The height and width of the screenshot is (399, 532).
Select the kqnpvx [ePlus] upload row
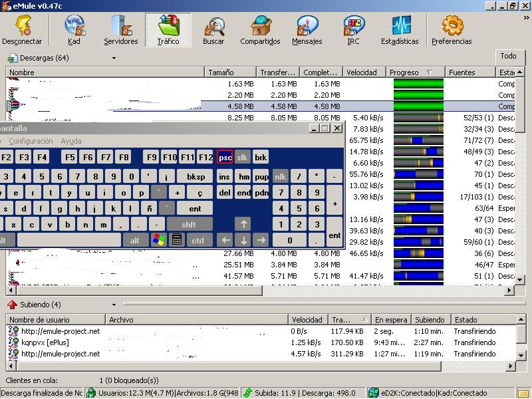click(261, 342)
